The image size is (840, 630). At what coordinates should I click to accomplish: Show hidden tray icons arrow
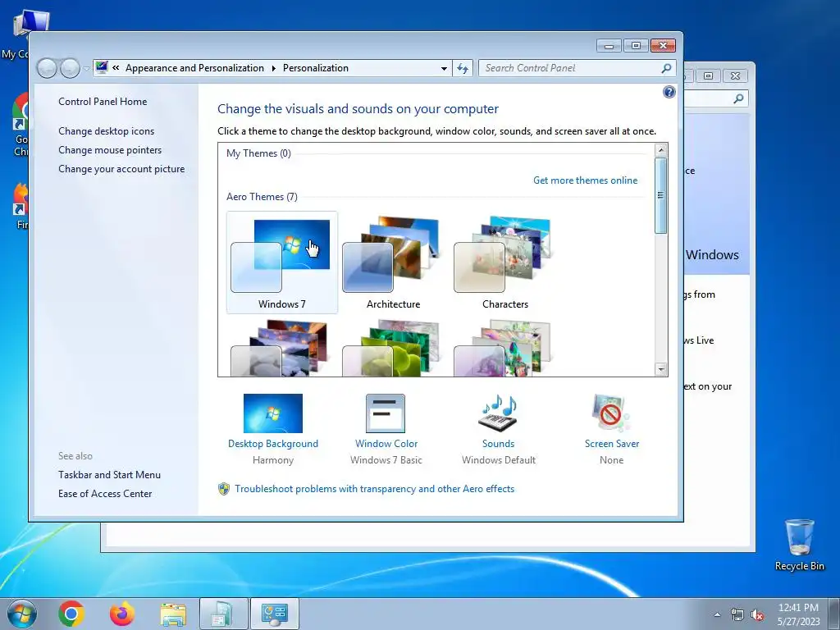pyautogui.click(x=717, y=615)
